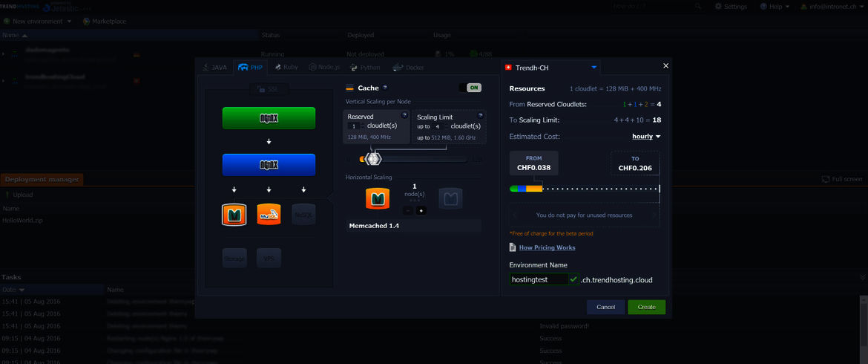The width and height of the screenshot is (868, 364).
Task: Turn off the Cache ON toggle
Action: pos(470,88)
